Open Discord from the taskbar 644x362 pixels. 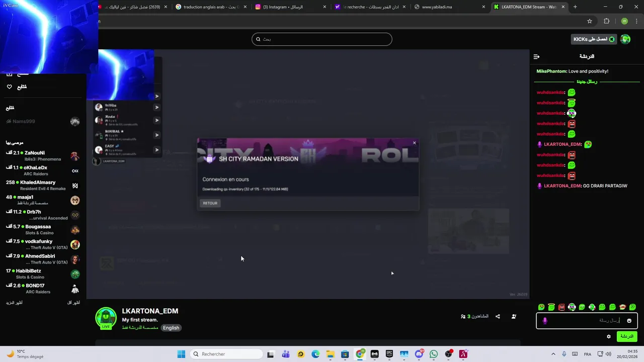click(419, 354)
